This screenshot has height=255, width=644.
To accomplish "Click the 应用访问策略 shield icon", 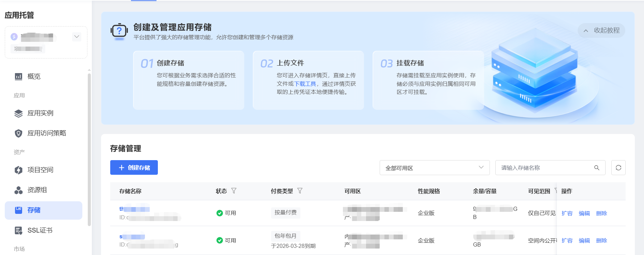I will (18, 133).
